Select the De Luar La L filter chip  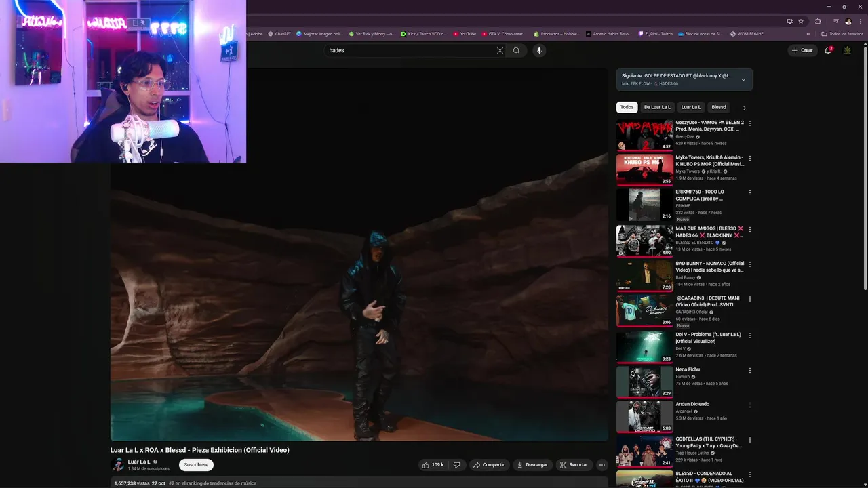657,107
